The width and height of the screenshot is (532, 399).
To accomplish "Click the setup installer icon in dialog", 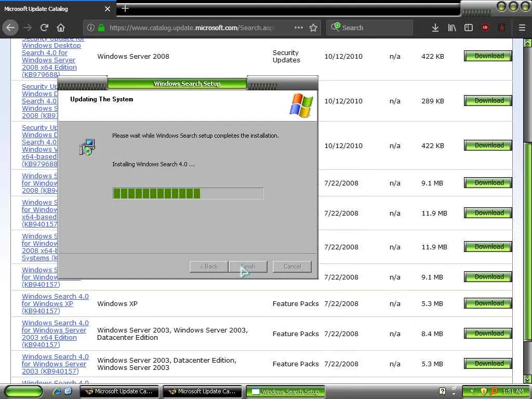I will (x=87, y=147).
